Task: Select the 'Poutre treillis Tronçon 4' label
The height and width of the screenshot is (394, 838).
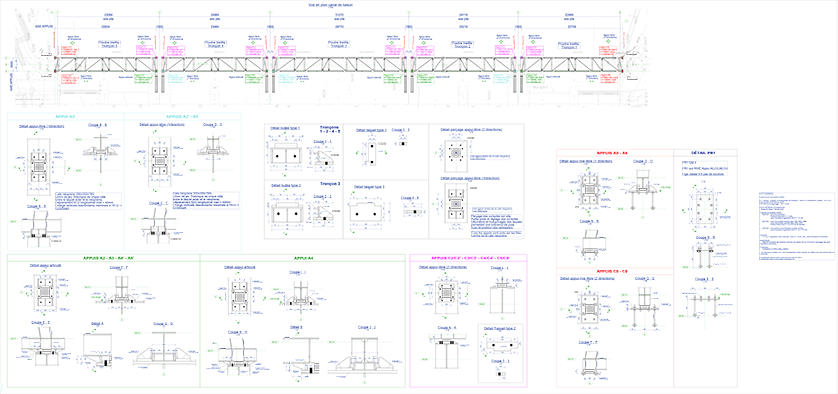Action: click(216, 44)
